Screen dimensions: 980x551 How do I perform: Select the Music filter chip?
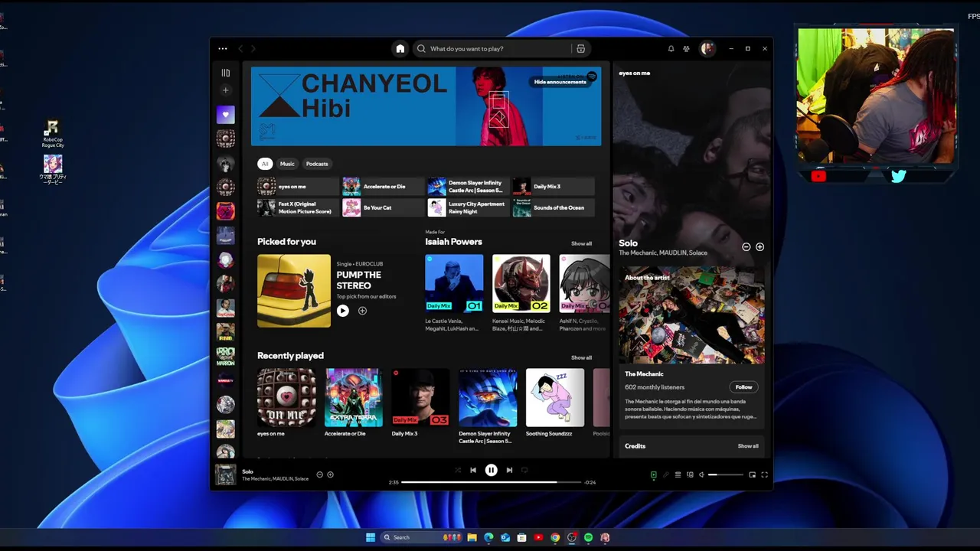tap(287, 164)
